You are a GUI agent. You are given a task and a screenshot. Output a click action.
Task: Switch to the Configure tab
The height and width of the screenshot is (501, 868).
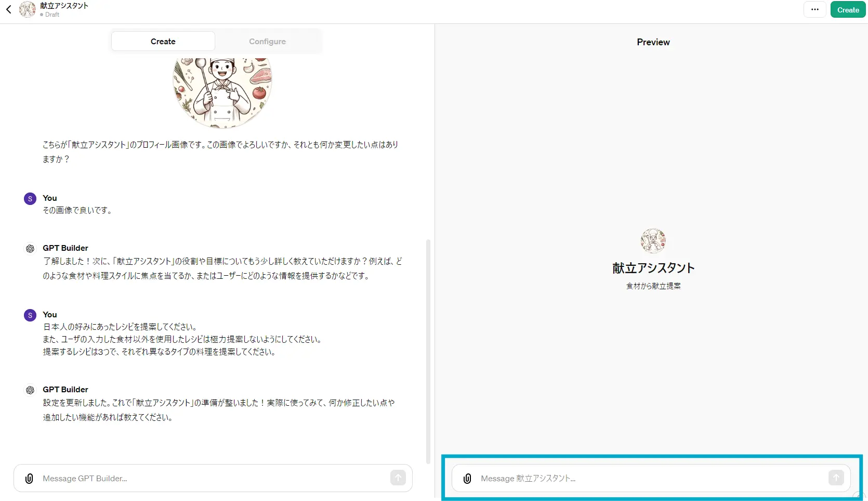tap(267, 41)
